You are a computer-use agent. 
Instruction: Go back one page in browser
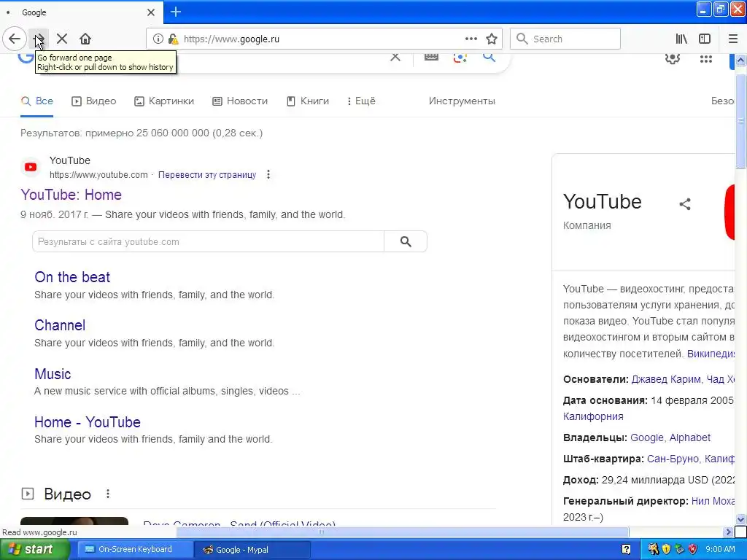point(15,39)
